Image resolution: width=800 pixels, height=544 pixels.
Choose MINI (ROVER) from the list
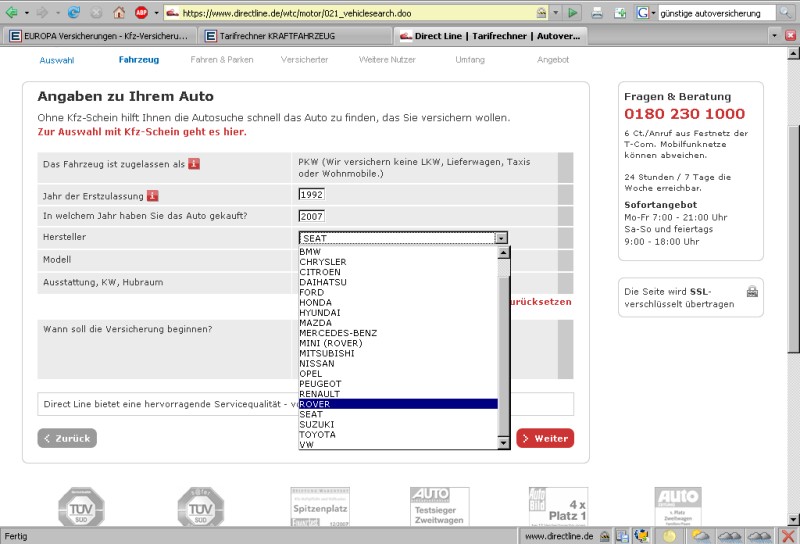(x=398, y=343)
